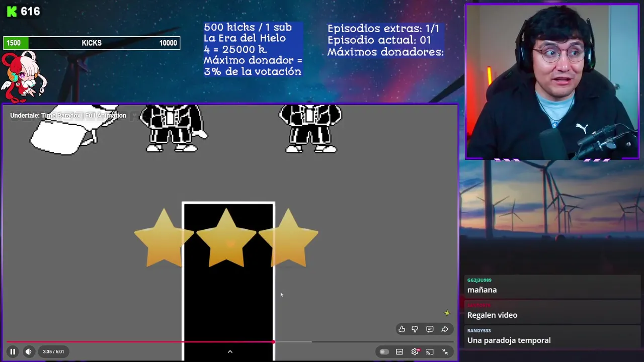Click the video time 3:35 / 6:01

pyautogui.click(x=53, y=351)
